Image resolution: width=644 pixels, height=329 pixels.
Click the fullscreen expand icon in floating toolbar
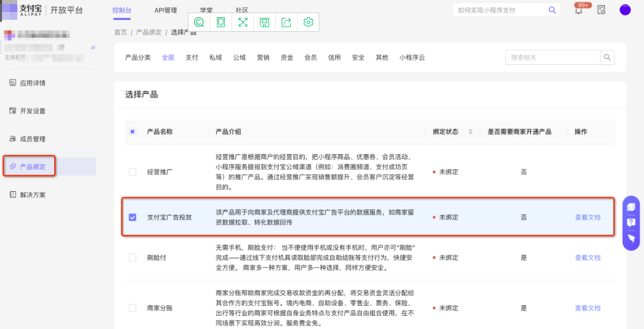pos(243,23)
